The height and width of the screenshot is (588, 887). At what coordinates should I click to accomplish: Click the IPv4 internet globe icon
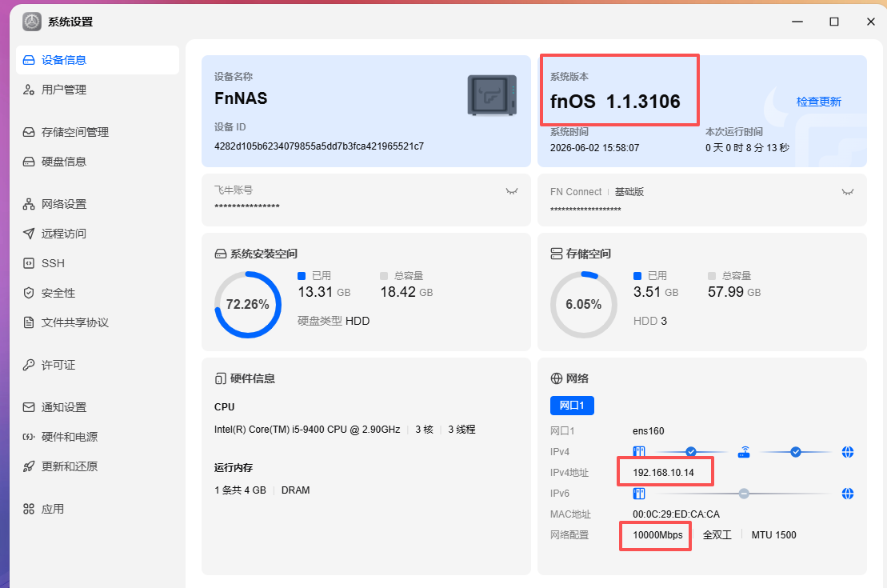tap(847, 452)
